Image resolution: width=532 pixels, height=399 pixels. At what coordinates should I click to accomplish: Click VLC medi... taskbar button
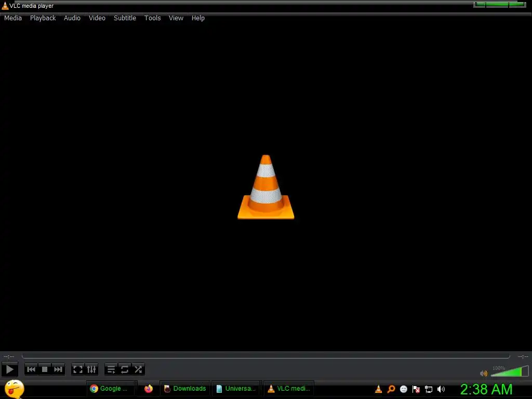coord(289,389)
